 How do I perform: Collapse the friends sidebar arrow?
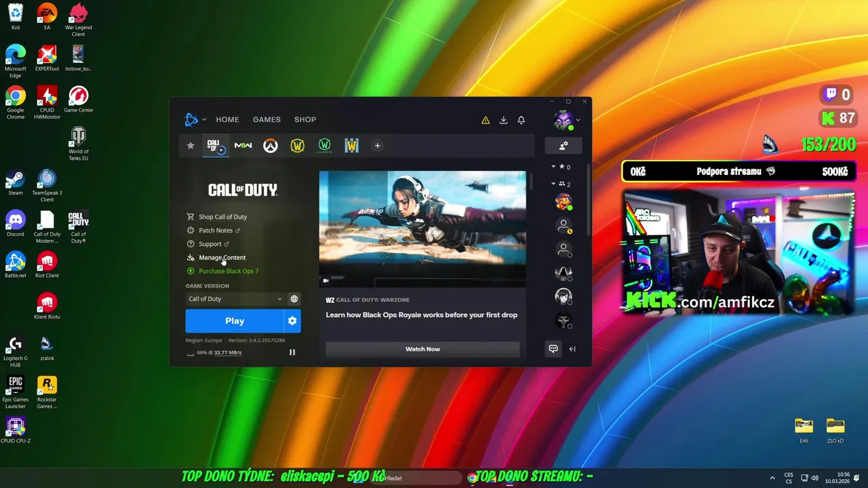[x=572, y=349]
